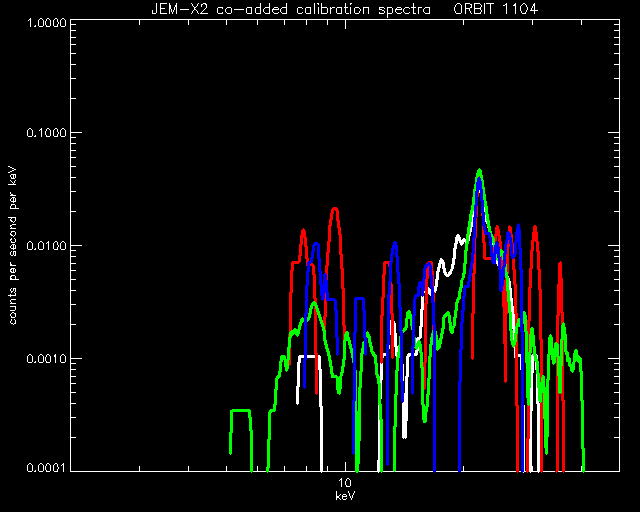This screenshot has height=512, width=640.
Task: Click the 0.0010 y-axis label
Action: [x=46, y=359]
